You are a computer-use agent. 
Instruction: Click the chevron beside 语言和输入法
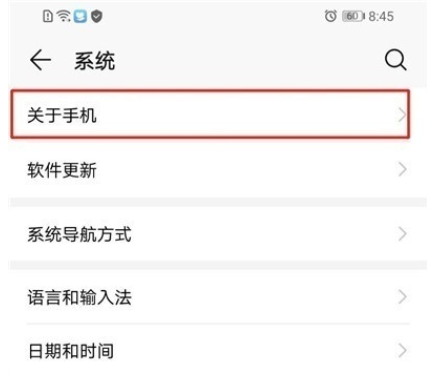pos(402,297)
